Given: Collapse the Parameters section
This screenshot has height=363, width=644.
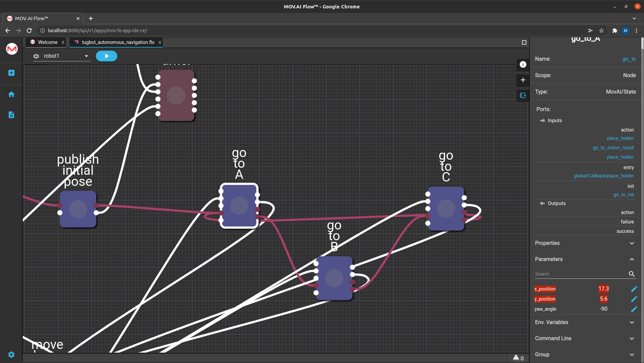Looking at the screenshot, I should [x=585, y=259].
